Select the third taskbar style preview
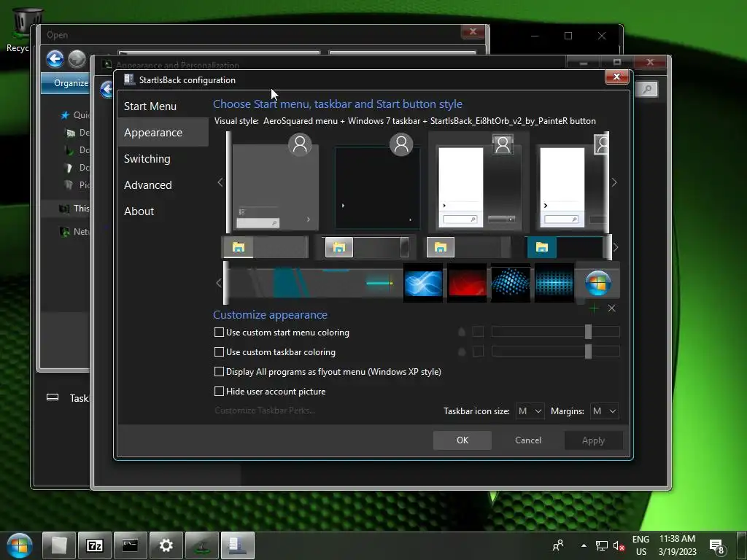 tap(468, 247)
